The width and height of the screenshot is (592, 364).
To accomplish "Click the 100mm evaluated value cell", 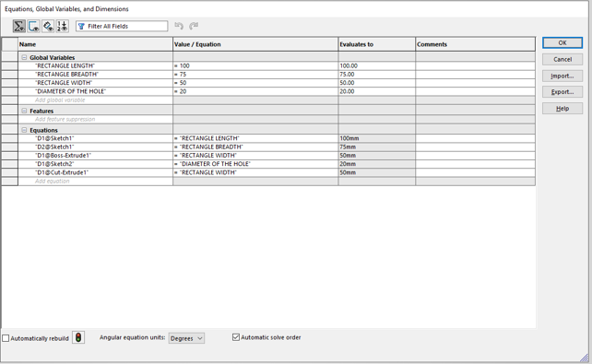I will click(377, 138).
